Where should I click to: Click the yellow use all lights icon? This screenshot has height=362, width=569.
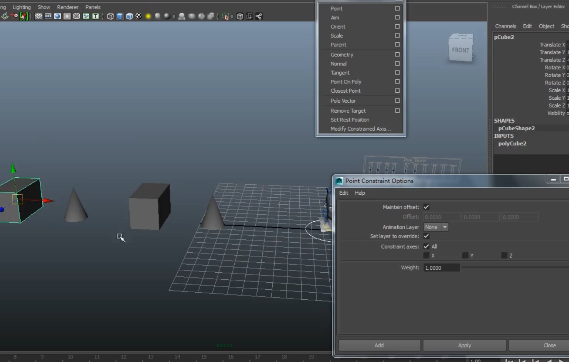tap(148, 16)
